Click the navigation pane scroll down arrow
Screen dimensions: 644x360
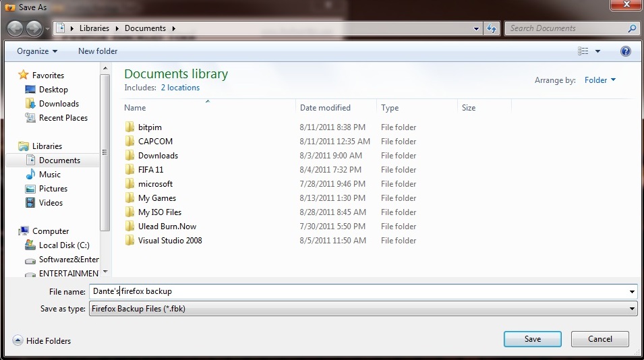(x=105, y=272)
